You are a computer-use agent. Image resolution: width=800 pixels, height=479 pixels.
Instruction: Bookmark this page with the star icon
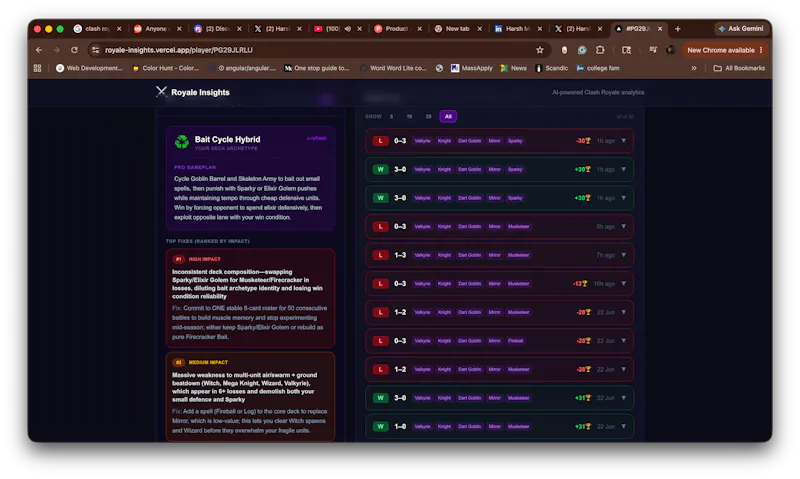pyautogui.click(x=540, y=50)
